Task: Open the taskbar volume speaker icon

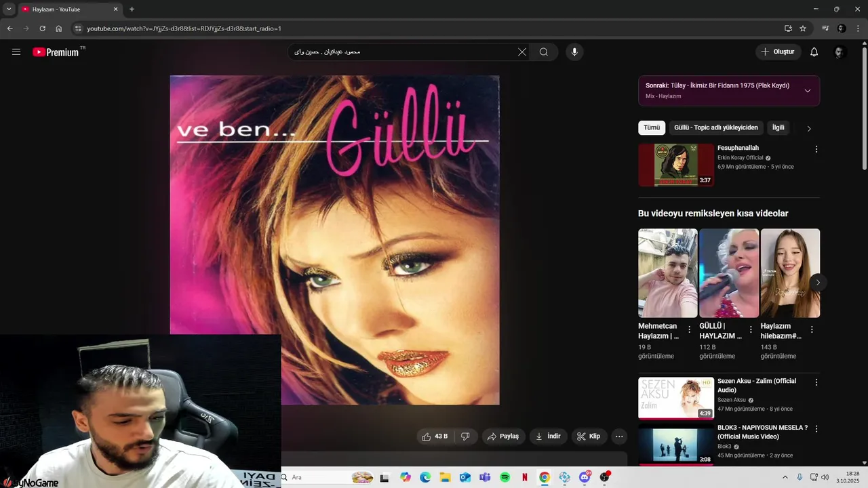Action: click(x=825, y=477)
